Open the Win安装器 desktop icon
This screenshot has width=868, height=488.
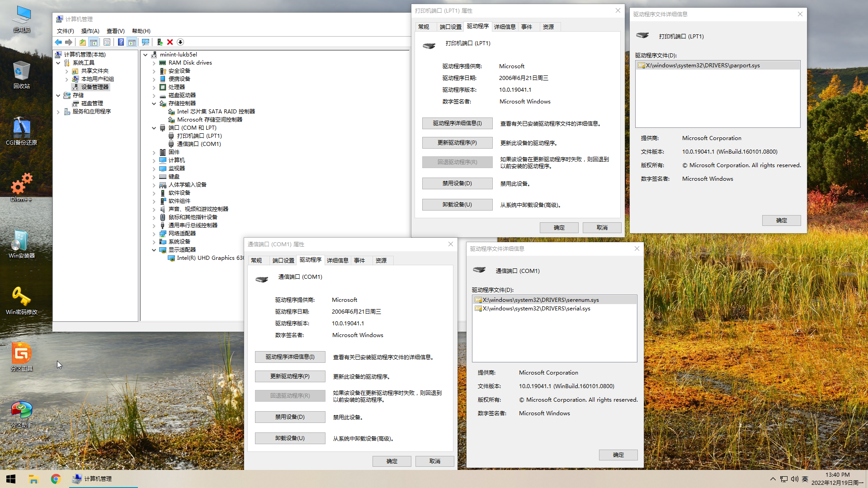pos(22,244)
